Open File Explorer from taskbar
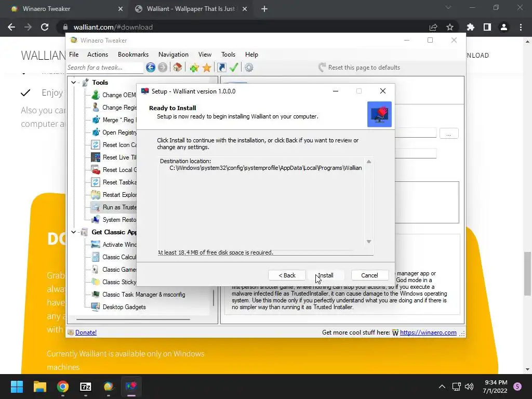Image resolution: width=532 pixels, height=399 pixels. pyautogui.click(x=39, y=387)
